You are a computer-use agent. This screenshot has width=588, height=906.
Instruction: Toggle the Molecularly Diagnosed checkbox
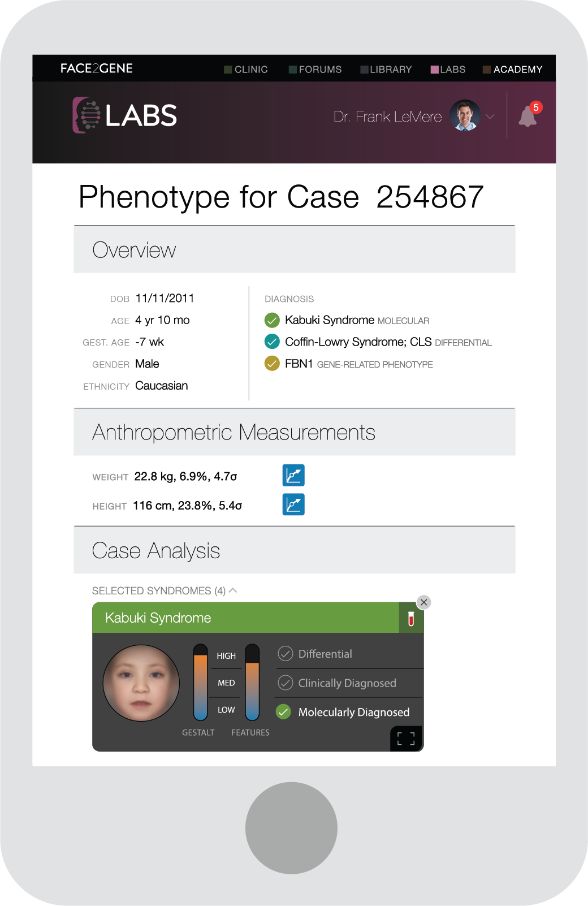(283, 712)
